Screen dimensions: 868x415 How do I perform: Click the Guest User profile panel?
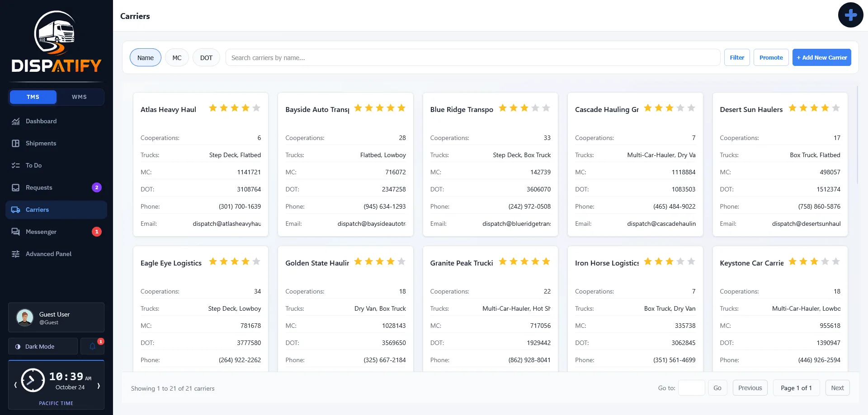pos(56,317)
